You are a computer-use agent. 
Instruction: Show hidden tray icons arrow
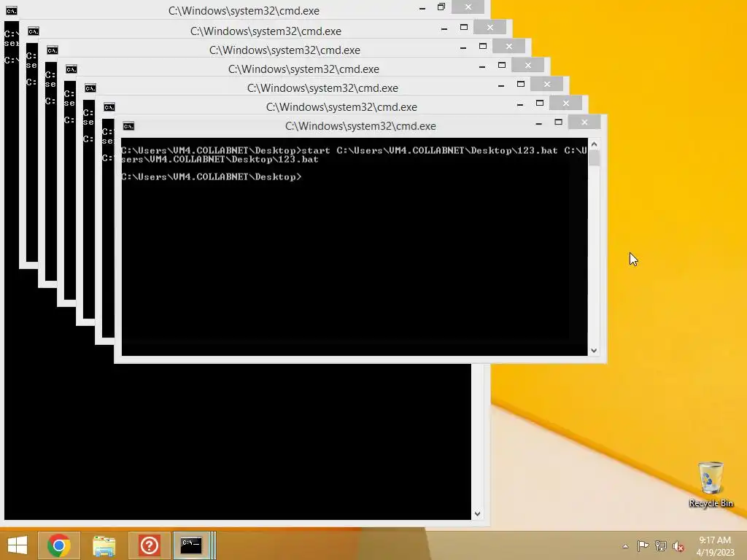625,546
